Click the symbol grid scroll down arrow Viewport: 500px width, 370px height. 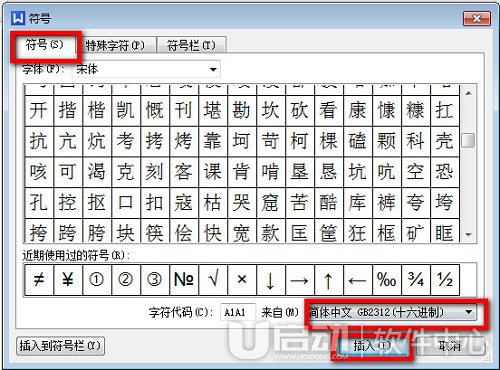[468, 235]
